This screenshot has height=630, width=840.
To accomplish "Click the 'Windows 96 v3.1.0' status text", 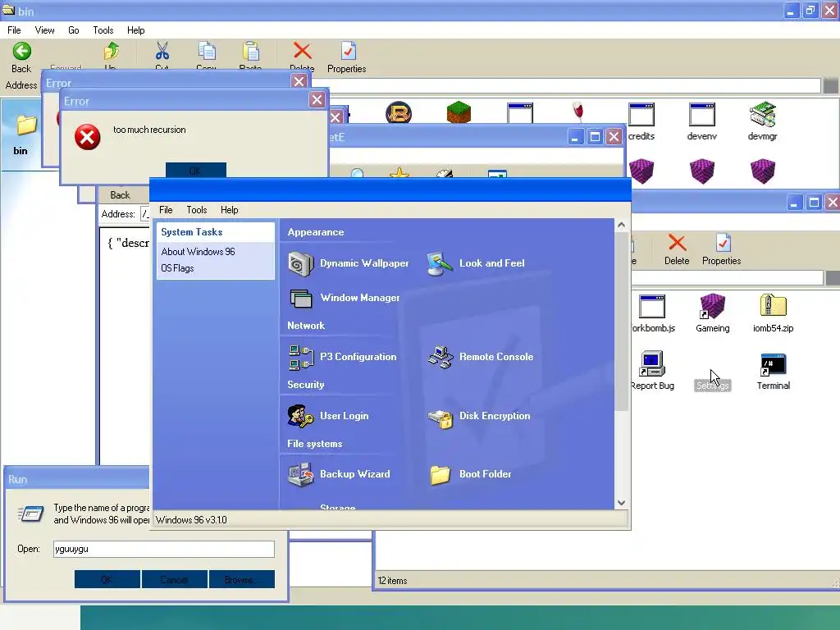I will point(191,520).
